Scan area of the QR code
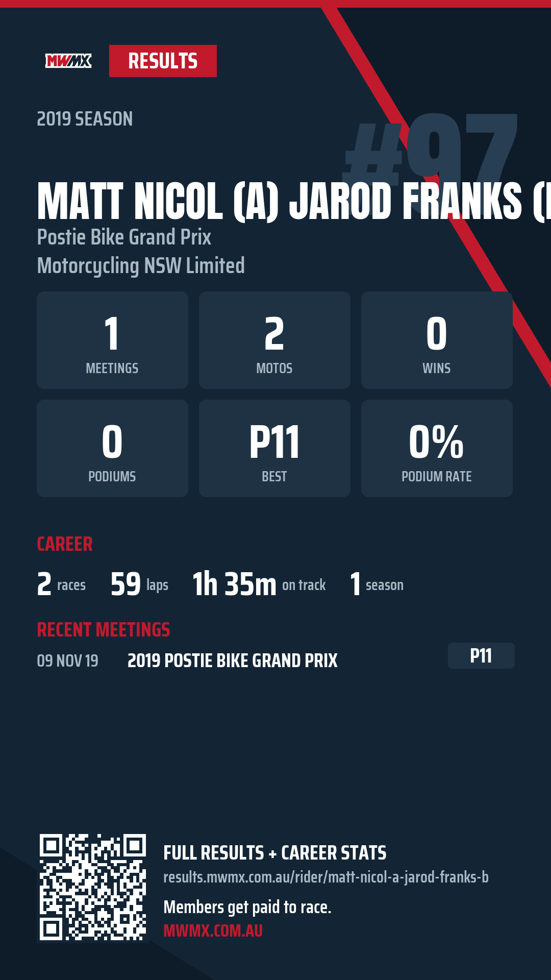The width and height of the screenshot is (551, 980). tap(93, 887)
